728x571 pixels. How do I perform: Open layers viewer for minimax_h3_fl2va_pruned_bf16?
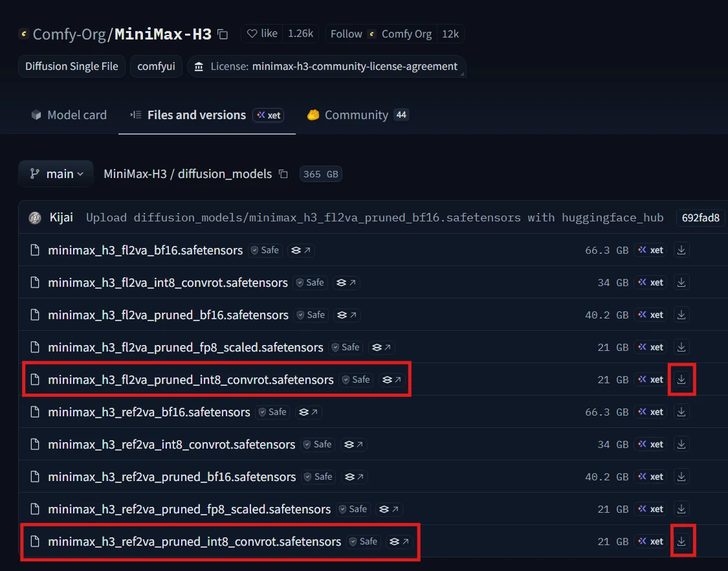coord(347,315)
